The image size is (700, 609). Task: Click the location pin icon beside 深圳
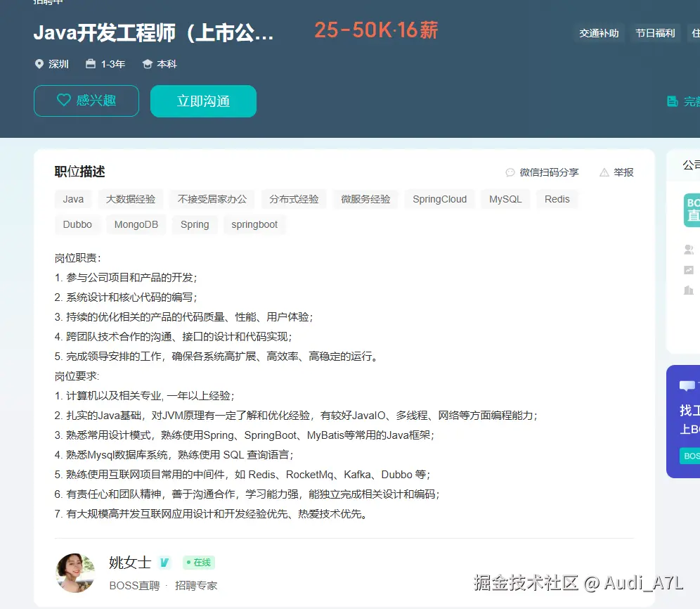coord(39,64)
